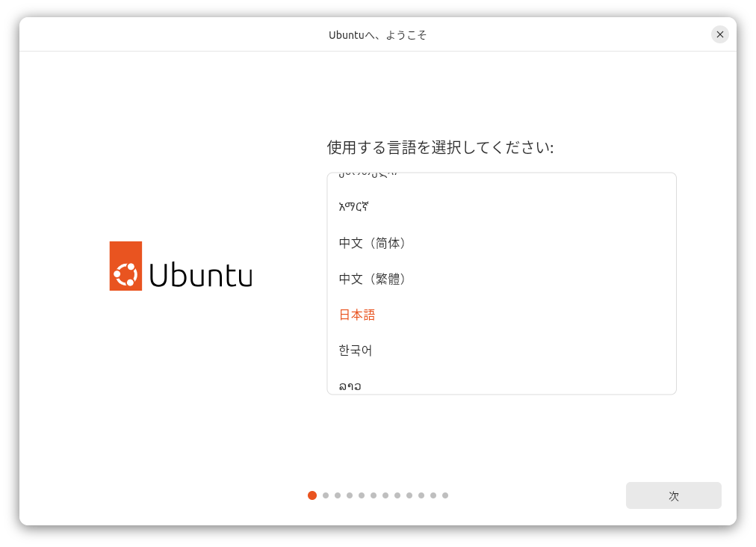Viewport: 756px width, 547px height.
Task: Click the second page indicator dot
Action: (x=326, y=495)
